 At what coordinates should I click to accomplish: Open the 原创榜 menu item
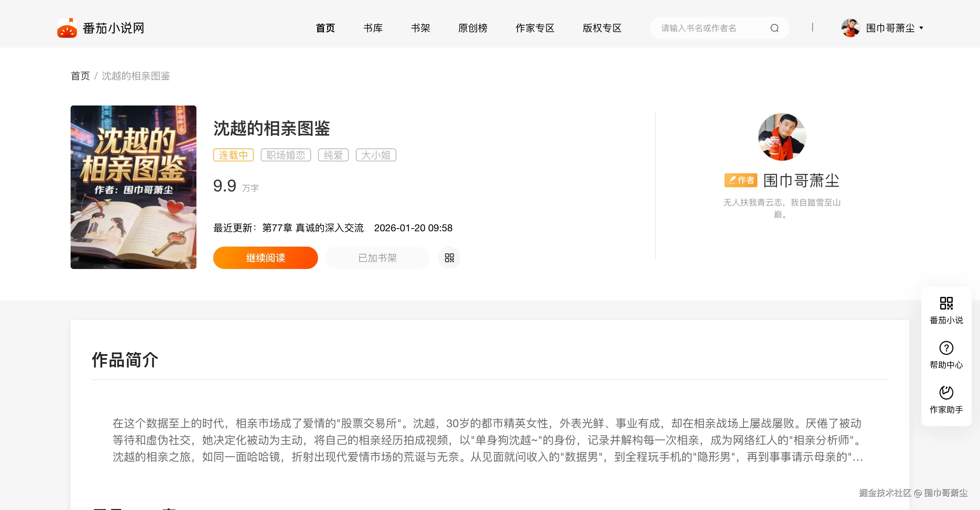pos(473,28)
